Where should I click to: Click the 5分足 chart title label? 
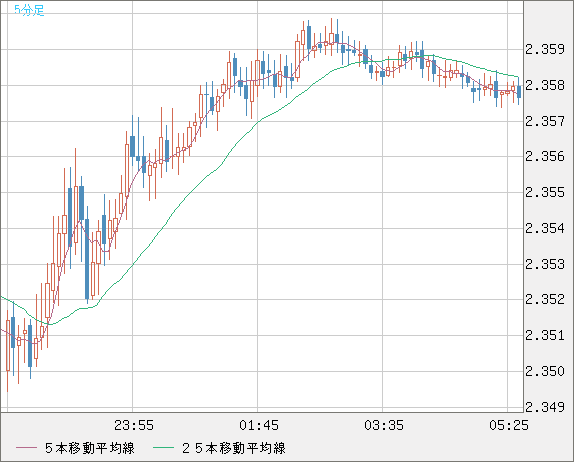(x=29, y=10)
